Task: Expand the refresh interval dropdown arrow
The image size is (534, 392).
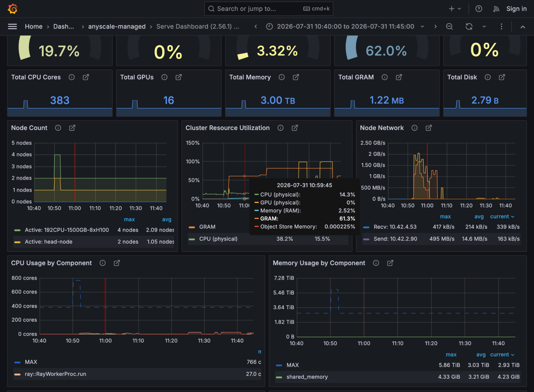Action: [x=484, y=26]
